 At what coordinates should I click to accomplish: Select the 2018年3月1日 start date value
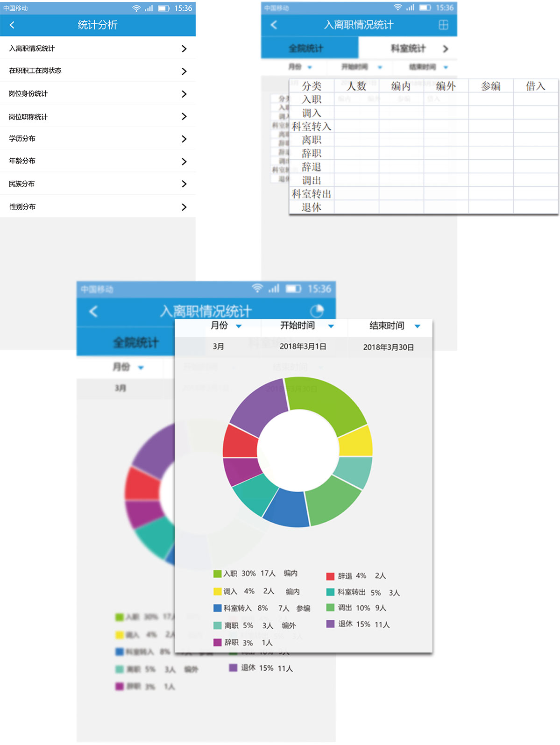click(303, 347)
